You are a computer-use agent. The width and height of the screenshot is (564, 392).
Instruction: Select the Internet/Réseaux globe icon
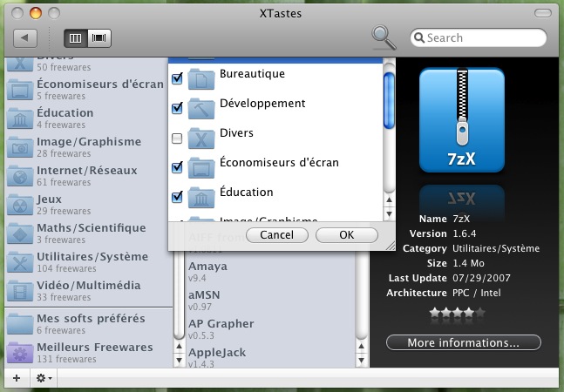click(19, 177)
